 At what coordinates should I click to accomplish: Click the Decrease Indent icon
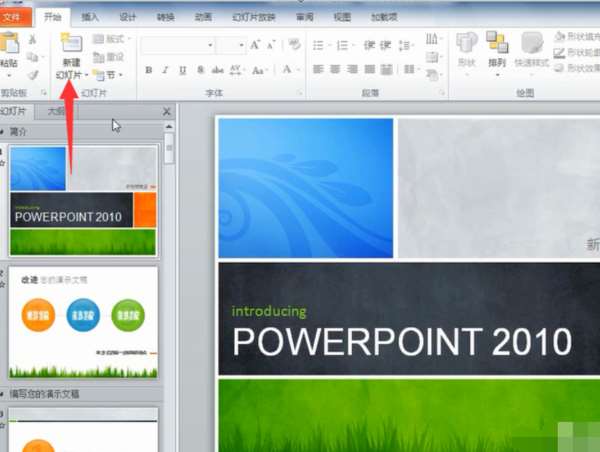369,46
